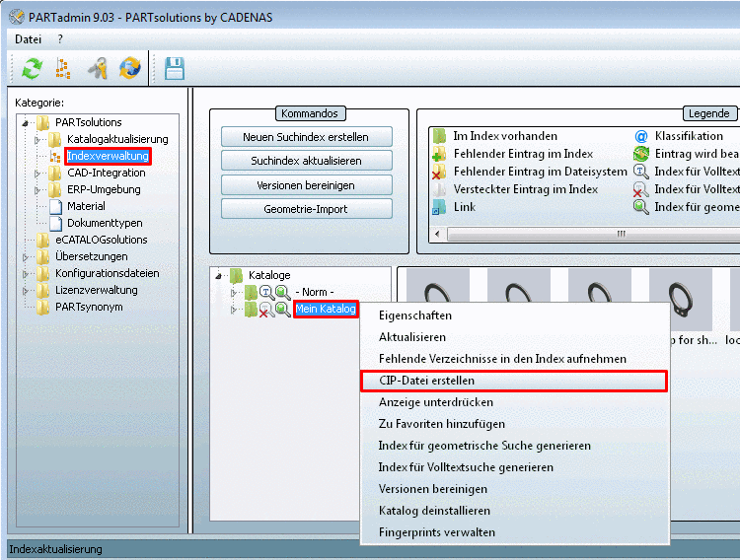740x560 pixels.
Task: Click the Mein Katalog green folder icon
Action: [251, 310]
